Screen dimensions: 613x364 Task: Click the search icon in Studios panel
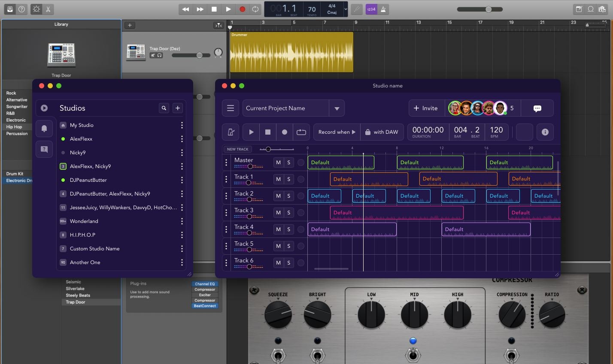(164, 108)
